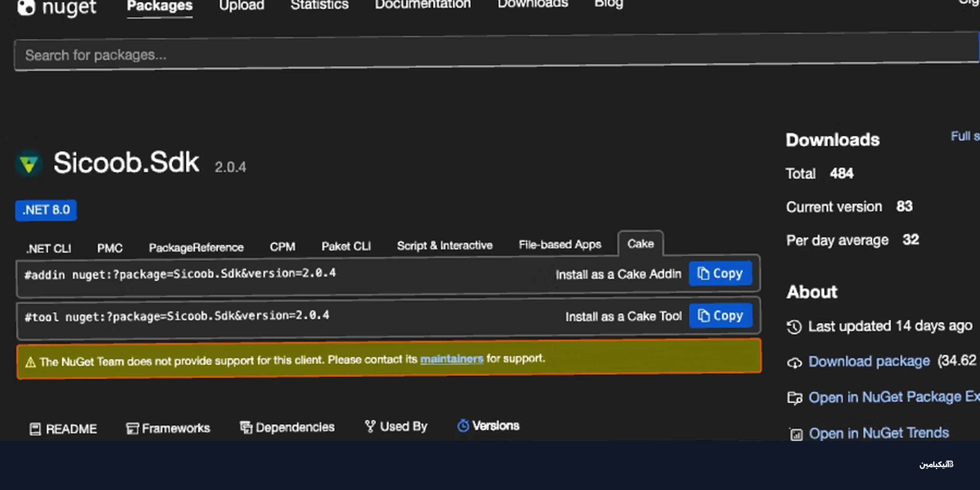Click the NuGet Trends chart icon
Viewport: 980px width, 490px height.
click(x=796, y=434)
